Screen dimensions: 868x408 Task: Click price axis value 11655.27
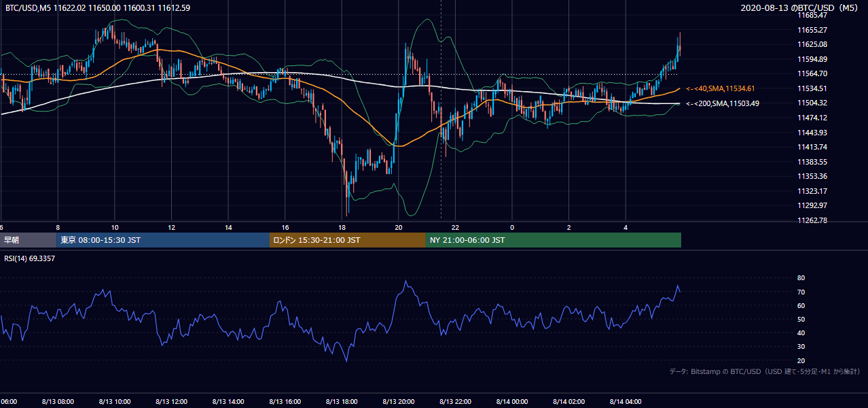click(x=812, y=30)
